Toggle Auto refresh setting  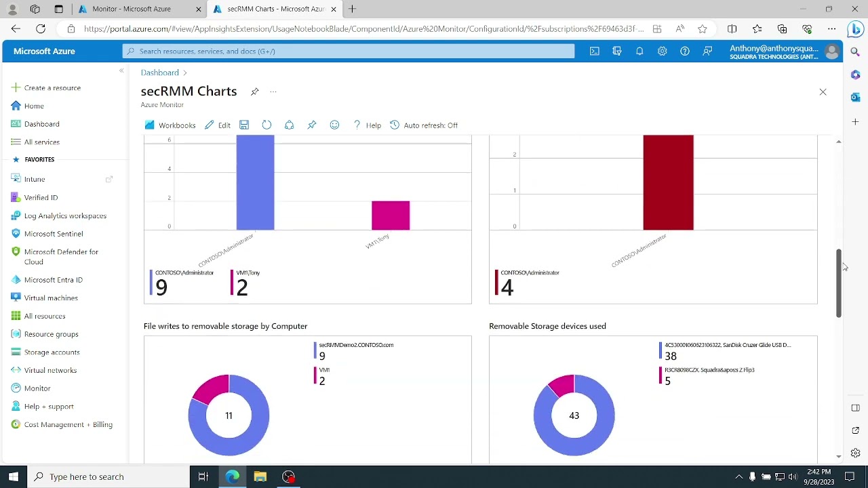424,125
